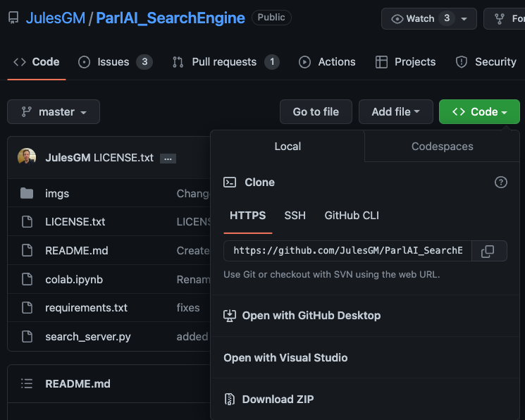
Task: Click the 'fixes' commit message for requirements.txt
Action: (188, 308)
